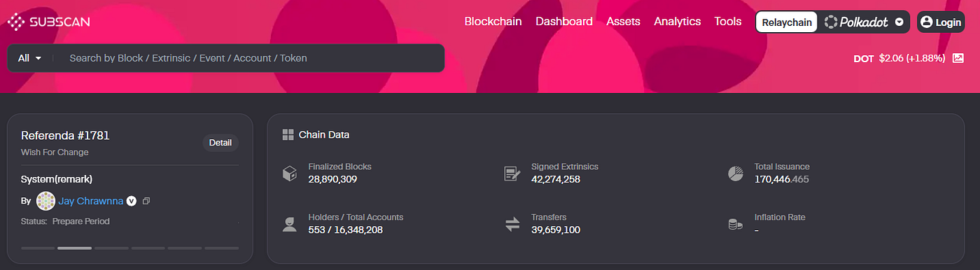Open the All search filter dropdown

tap(30, 58)
